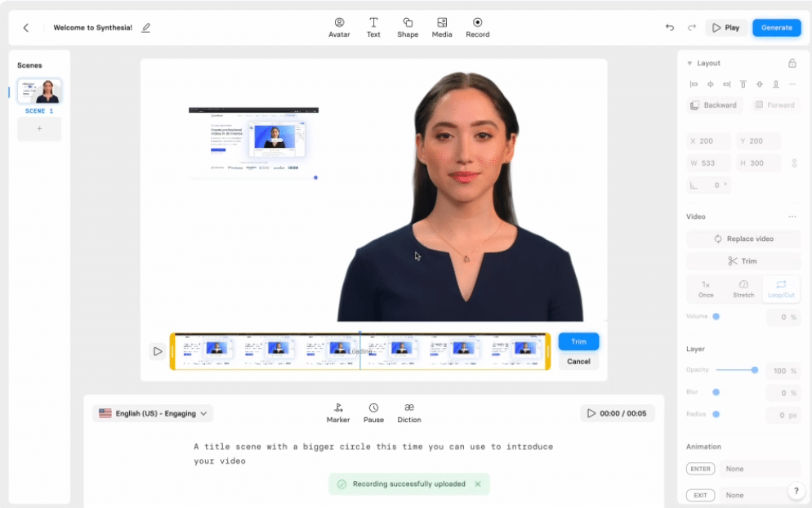Click the right yellow trim handle
Screen dimensions: 812x508
[547, 352]
